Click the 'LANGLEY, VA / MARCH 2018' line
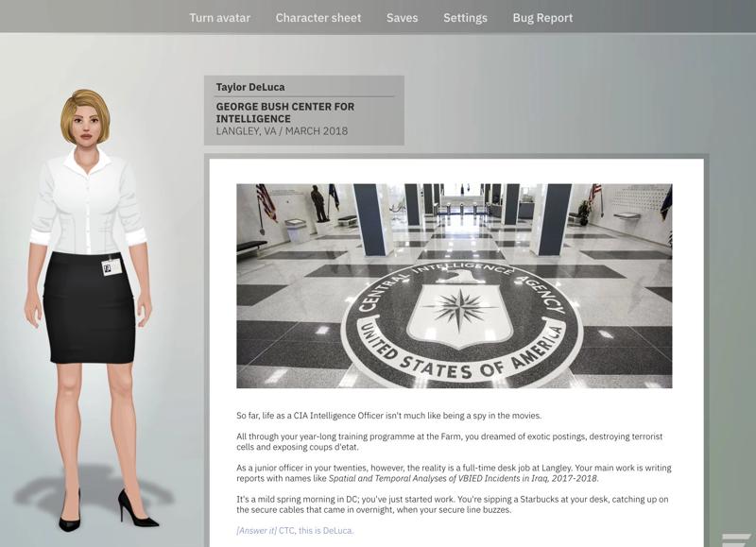This screenshot has height=547, width=756. pyautogui.click(x=282, y=131)
